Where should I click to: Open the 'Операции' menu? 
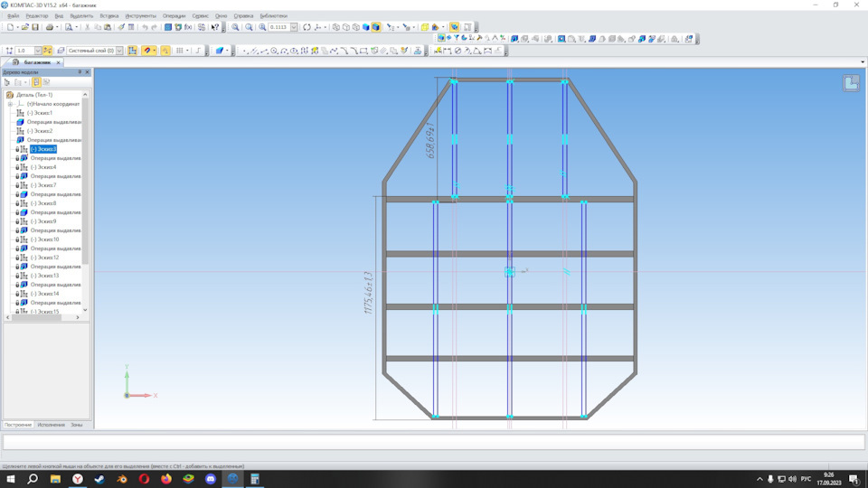coord(174,16)
